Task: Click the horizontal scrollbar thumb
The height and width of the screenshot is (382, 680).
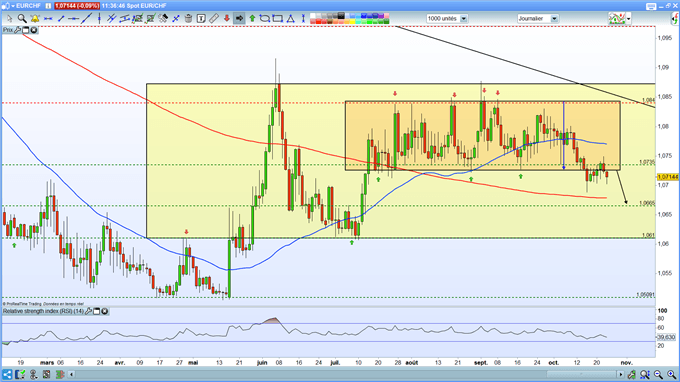Action: point(582,374)
